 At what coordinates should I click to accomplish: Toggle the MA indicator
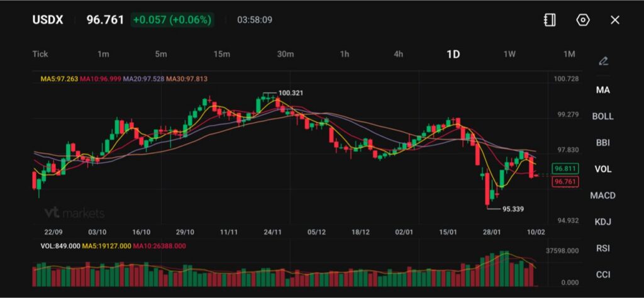click(602, 90)
